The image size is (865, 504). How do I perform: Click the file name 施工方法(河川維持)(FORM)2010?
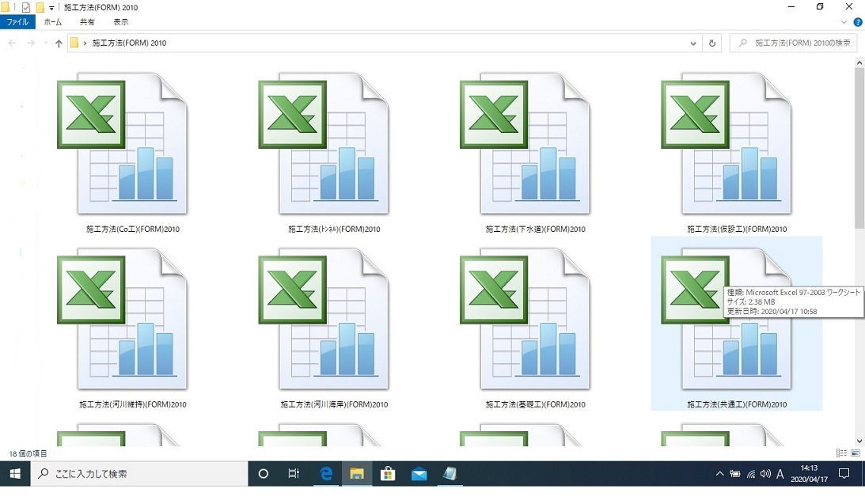pos(133,404)
